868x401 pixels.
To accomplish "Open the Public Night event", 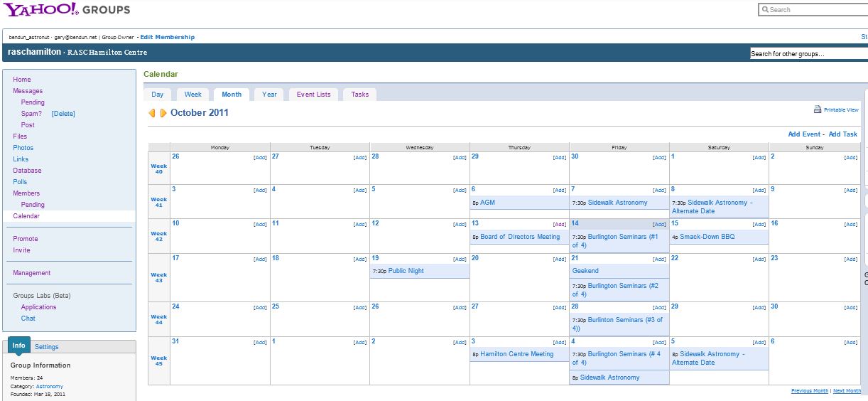I will 406,271.
